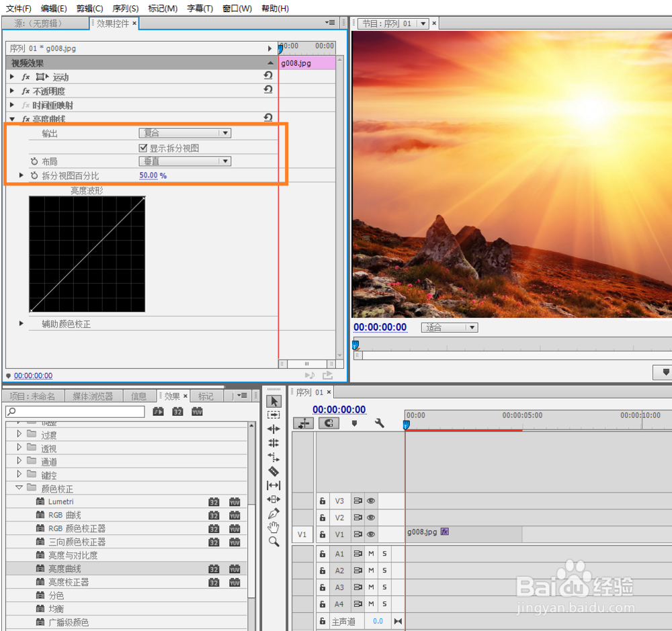Add marker in the timeline panel

tap(354, 423)
